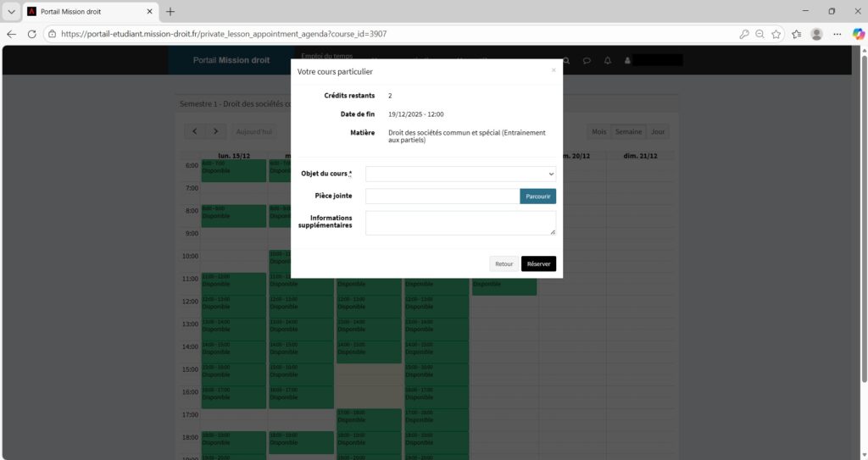Open the Edge favorites list icon

797,34
